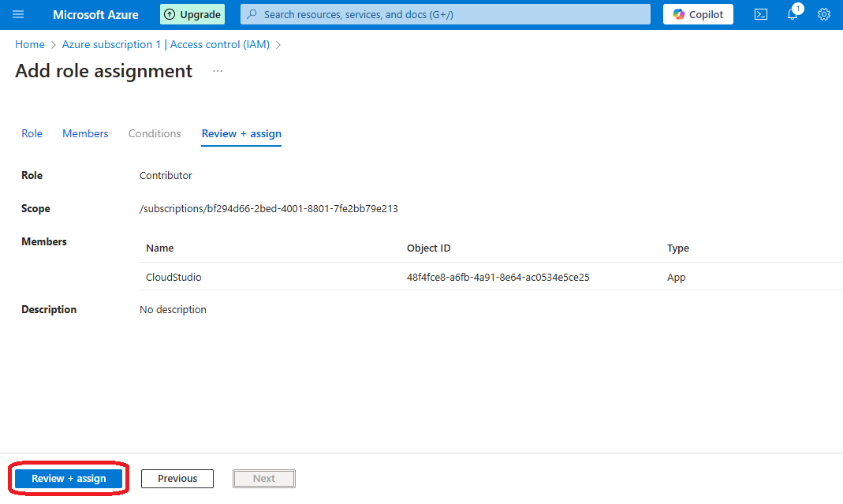Open Cloud Shell from the top bar

tap(760, 14)
